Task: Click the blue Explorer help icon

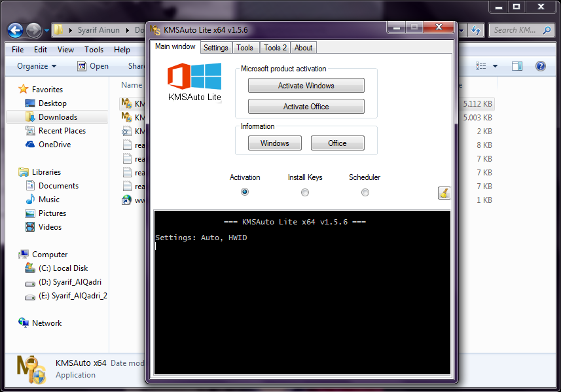Action: 541,66
